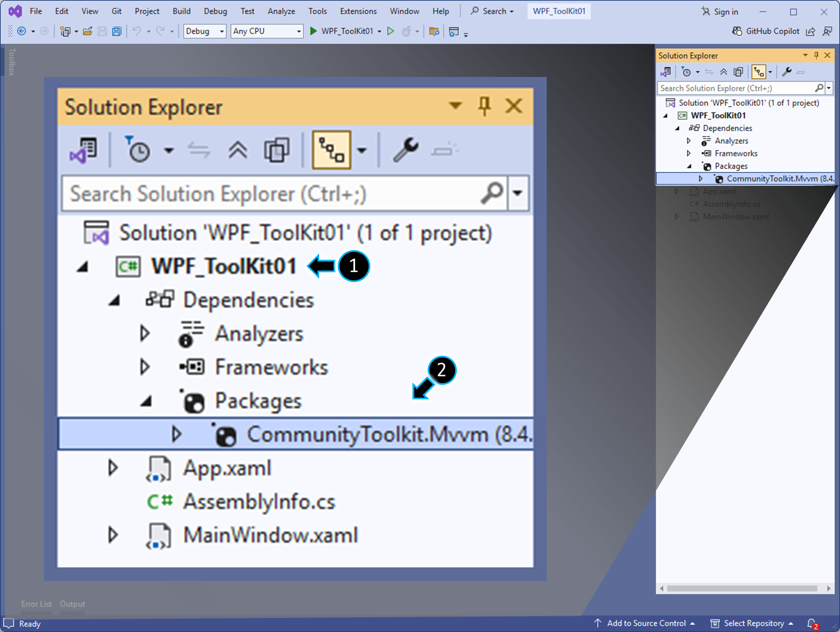The width and height of the screenshot is (840, 632).
Task: Click the Ready status speech-bubble icon
Action: (x=9, y=624)
